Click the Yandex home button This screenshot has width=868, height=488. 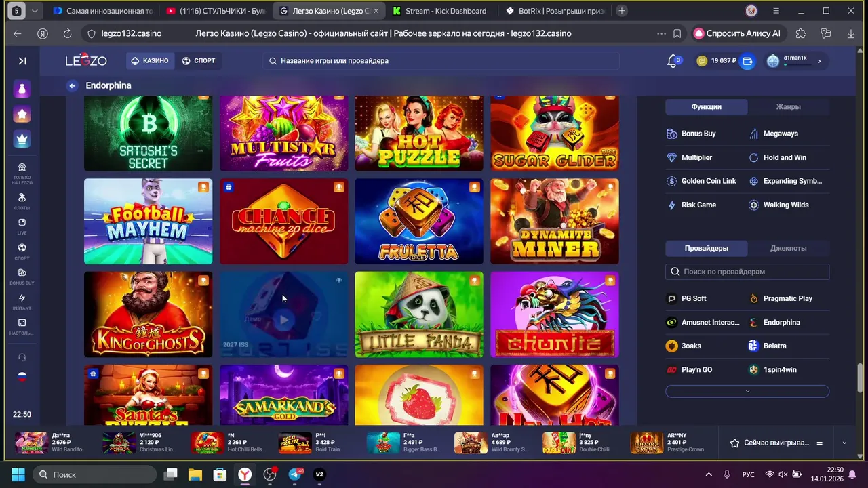click(x=43, y=33)
